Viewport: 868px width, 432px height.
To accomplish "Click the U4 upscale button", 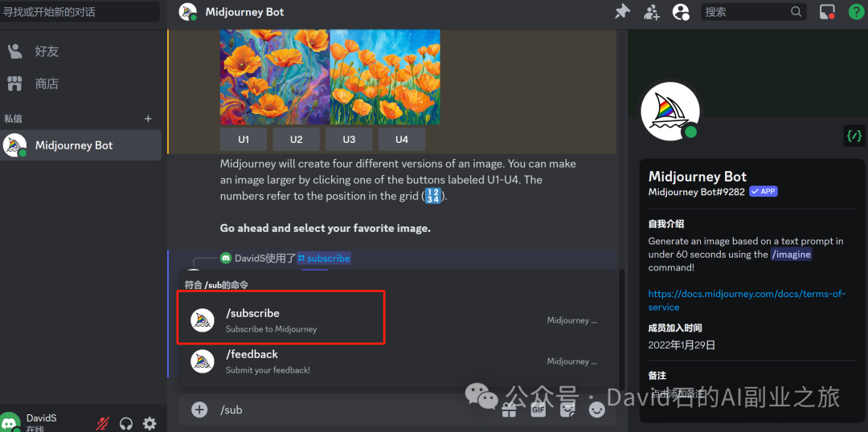I will pos(402,139).
